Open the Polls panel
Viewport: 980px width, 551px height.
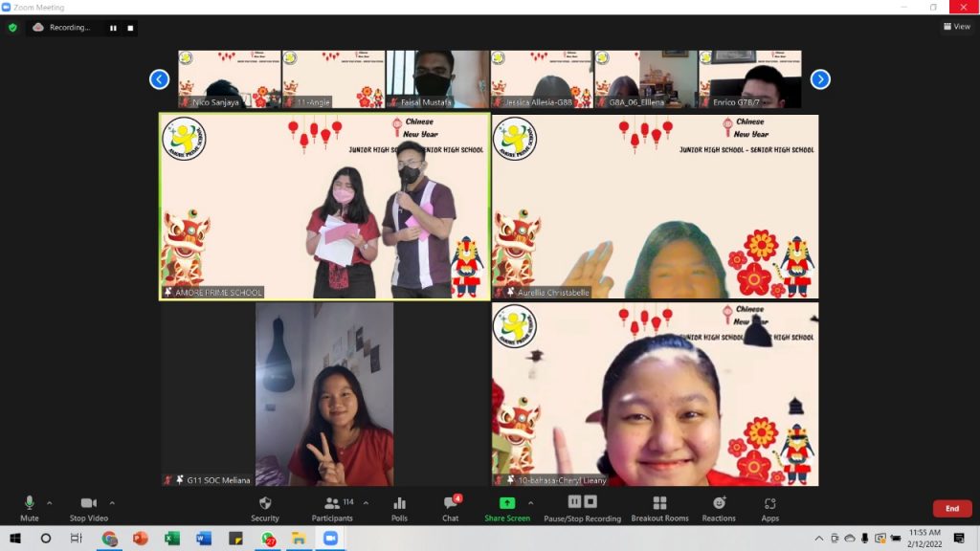click(x=399, y=507)
